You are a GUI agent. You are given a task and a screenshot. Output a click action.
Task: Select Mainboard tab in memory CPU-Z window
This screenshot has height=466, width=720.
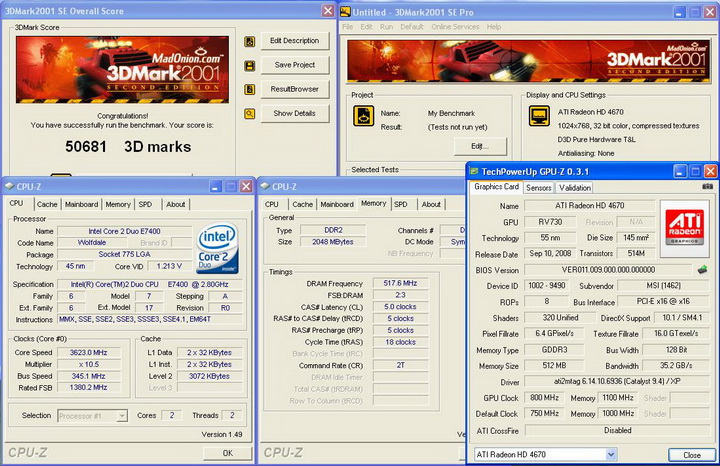coord(337,204)
